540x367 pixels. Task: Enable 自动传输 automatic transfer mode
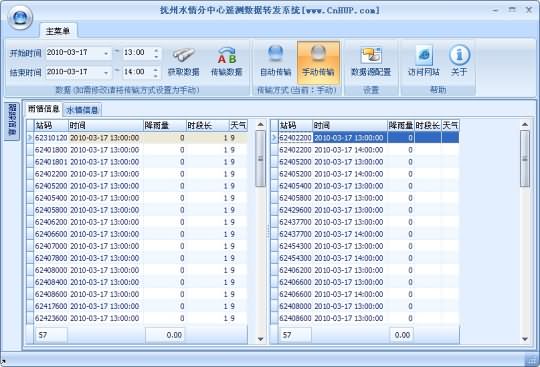(276, 62)
